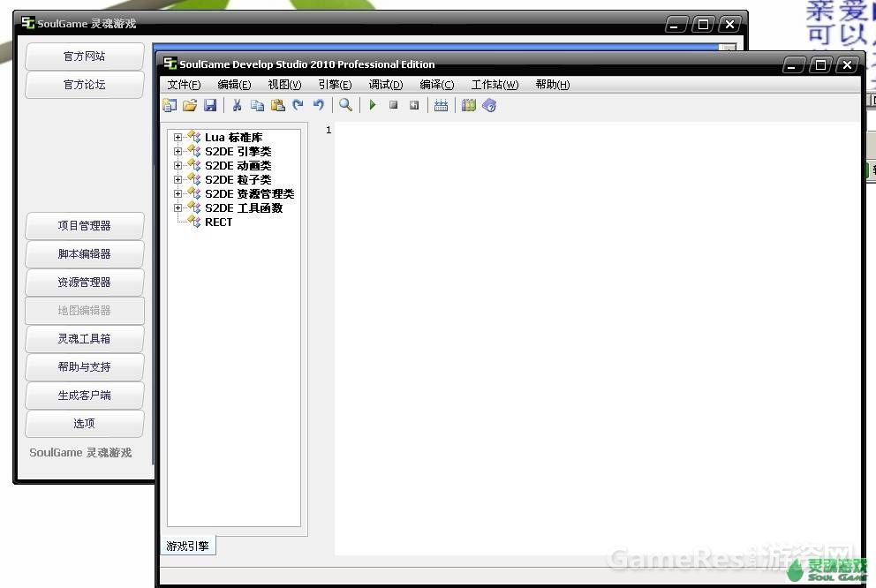
Task: Click the 官方网站 button
Action: coord(84,57)
